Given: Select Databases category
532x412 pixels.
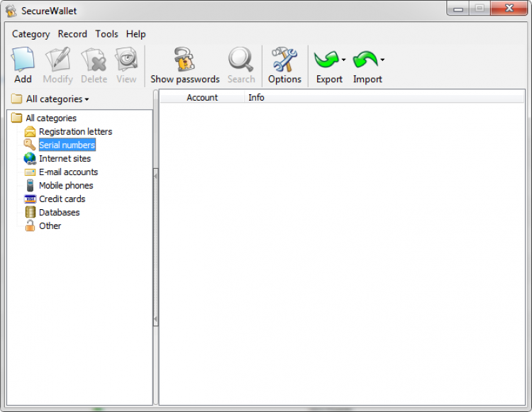Looking at the screenshot, I should [x=59, y=213].
